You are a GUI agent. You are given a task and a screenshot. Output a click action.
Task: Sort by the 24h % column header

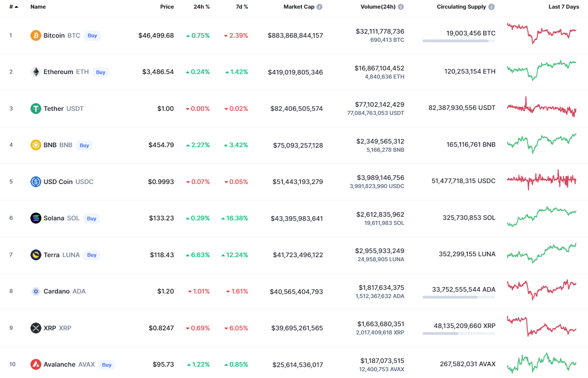pyautogui.click(x=201, y=7)
